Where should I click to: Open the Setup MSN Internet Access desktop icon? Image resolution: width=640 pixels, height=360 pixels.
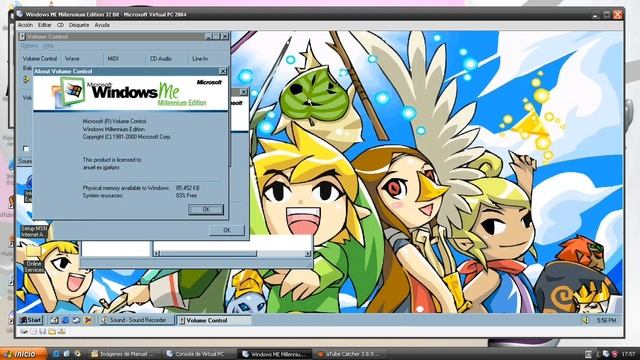(34, 231)
